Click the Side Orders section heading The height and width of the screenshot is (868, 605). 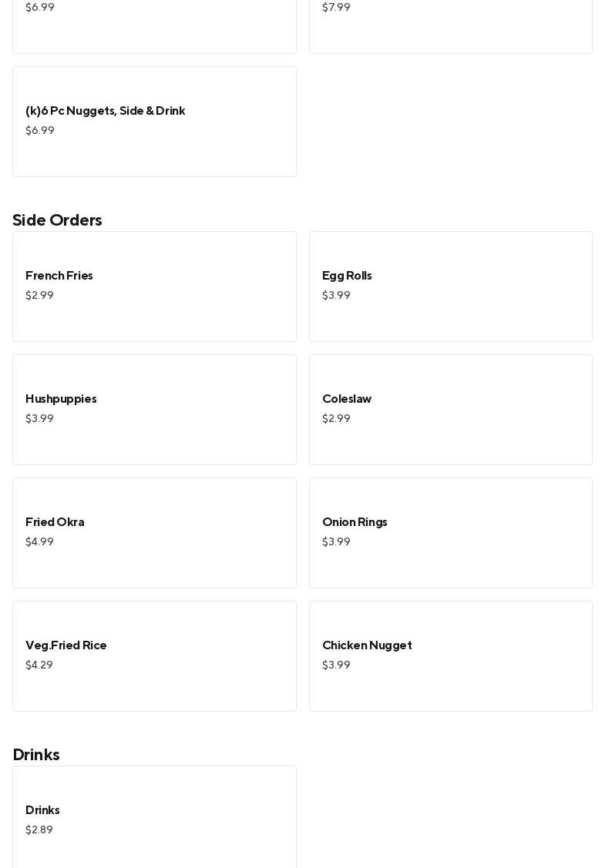tap(57, 220)
